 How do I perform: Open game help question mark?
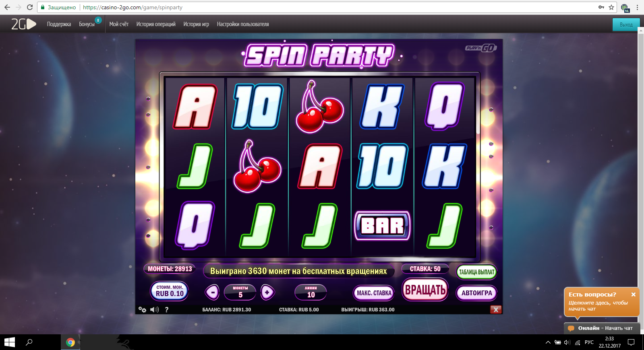pyautogui.click(x=166, y=309)
